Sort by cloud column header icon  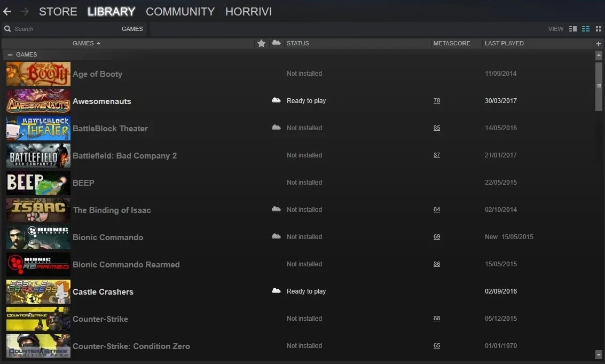coord(276,43)
